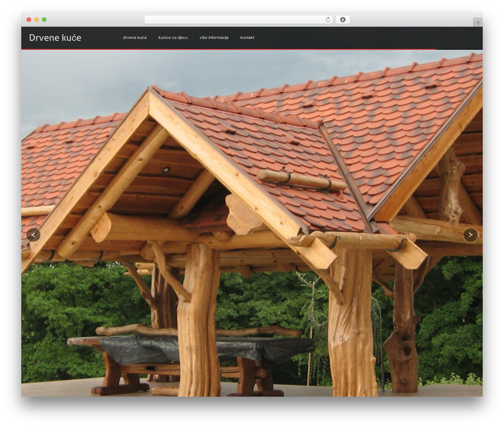Viewport: 504px width, 427px height.
Task: Focus the browser address bar
Action: 238,20
